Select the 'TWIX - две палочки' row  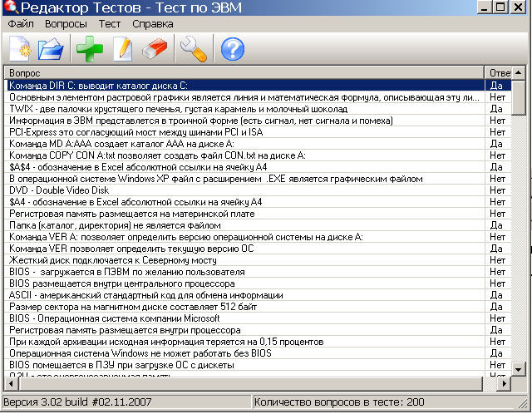pyautogui.click(x=258, y=109)
